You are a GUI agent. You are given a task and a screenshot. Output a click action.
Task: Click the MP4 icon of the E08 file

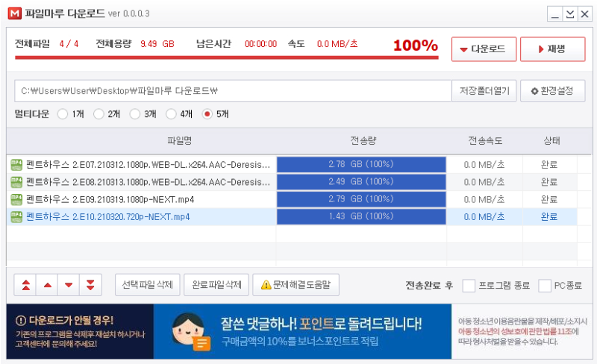(16, 182)
